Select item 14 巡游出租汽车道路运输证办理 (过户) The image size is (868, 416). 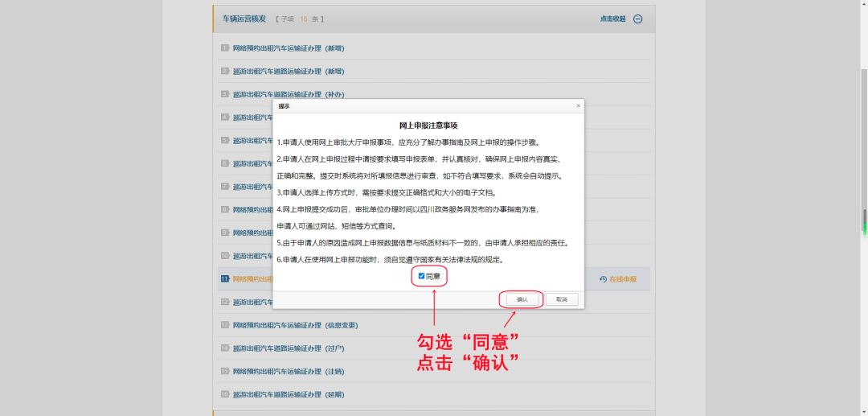tap(288, 348)
